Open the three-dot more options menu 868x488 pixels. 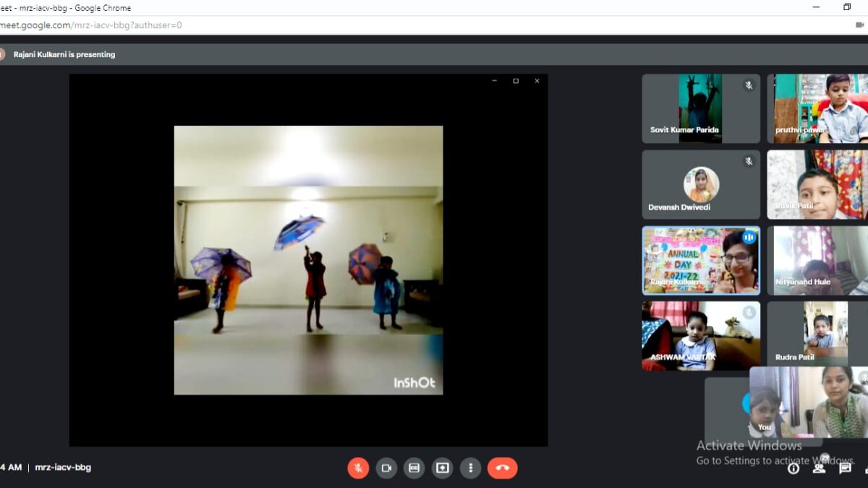pyautogui.click(x=471, y=468)
